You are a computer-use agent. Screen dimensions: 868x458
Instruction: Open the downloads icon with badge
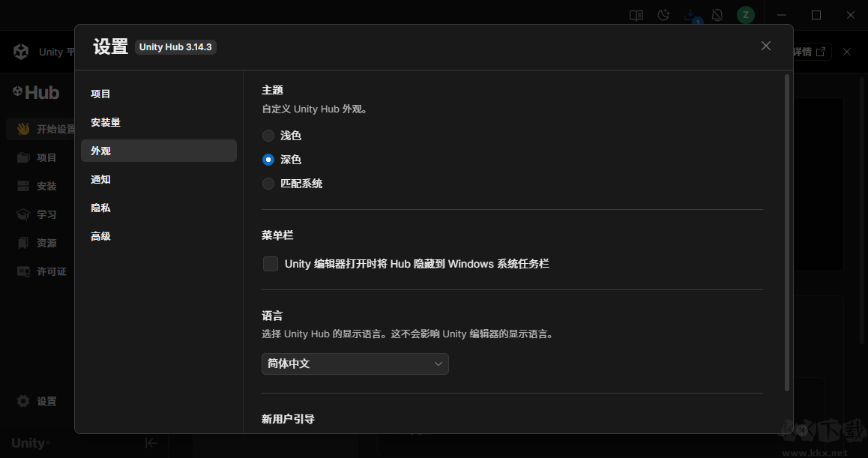(x=690, y=14)
